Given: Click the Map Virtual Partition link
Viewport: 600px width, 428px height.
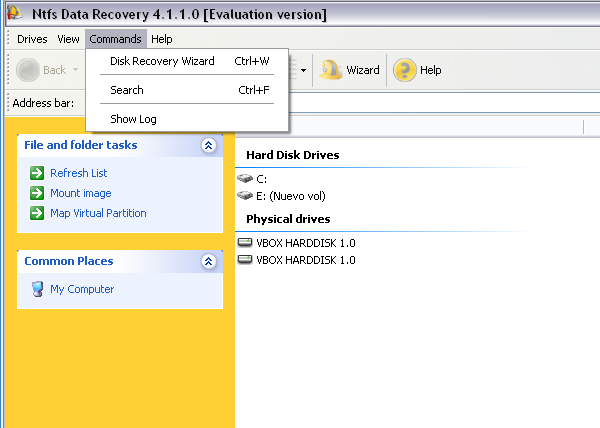Looking at the screenshot, I should (x=98, y=213).
